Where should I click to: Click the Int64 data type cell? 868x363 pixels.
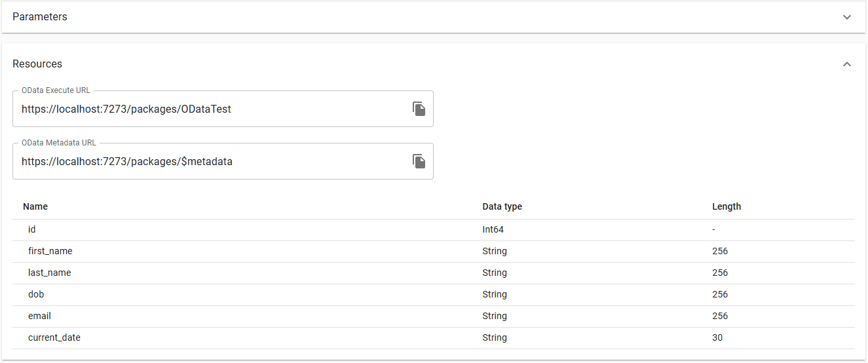click(493, 230)
